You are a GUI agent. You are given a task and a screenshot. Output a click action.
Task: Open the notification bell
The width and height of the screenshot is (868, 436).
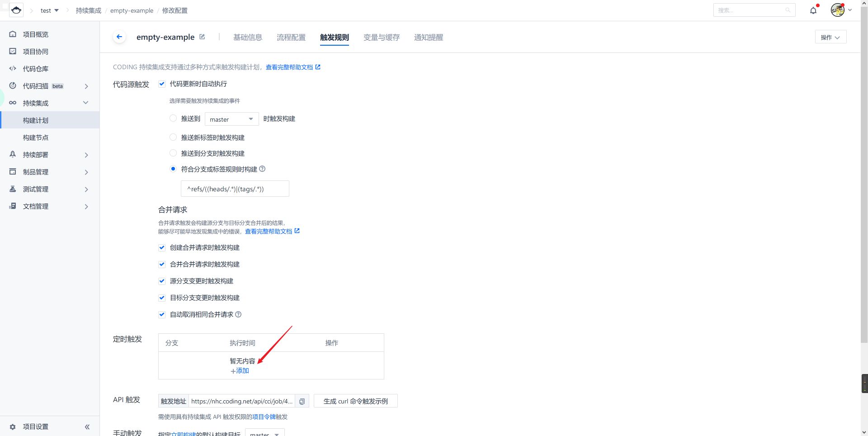tap(813, 10)
